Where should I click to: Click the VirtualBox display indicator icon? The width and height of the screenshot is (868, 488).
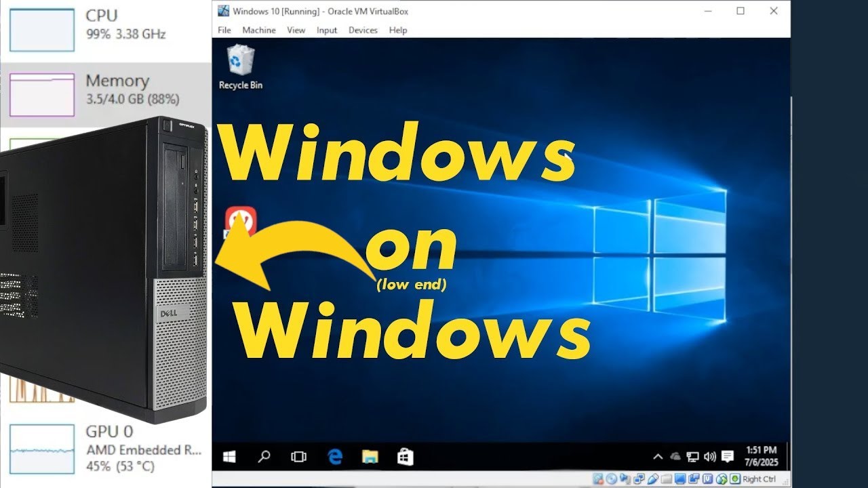[x=680, y=479]
